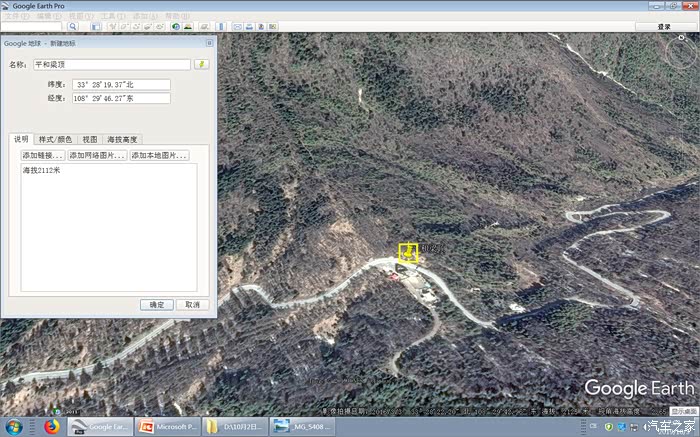Open the _MG_5408 image taskbar button
Viewport: 700px width, 437px height.
tap(302, 427)
